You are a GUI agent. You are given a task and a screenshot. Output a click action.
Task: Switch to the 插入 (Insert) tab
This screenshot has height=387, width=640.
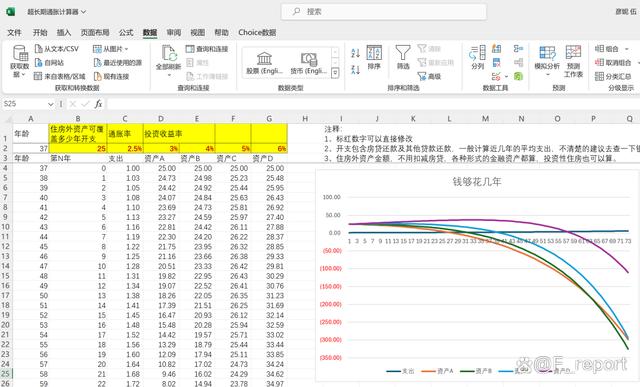click(x=64, y=33)
